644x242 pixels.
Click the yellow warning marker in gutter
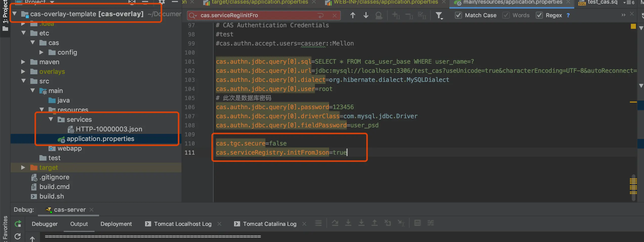633,26
